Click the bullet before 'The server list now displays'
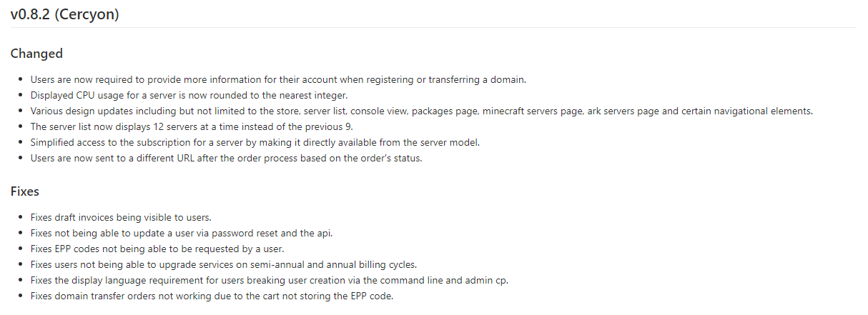 click(x=21, y=126)
